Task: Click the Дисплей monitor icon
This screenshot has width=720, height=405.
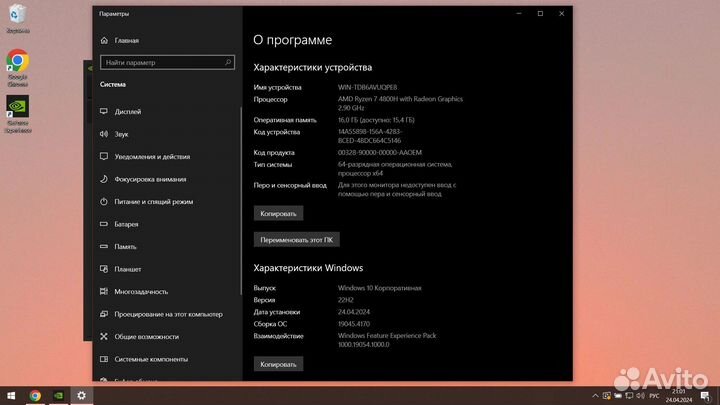Action: point(104,111)
